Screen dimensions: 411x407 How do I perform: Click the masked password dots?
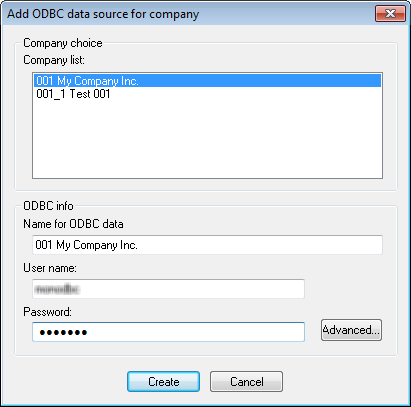point(63,332)
